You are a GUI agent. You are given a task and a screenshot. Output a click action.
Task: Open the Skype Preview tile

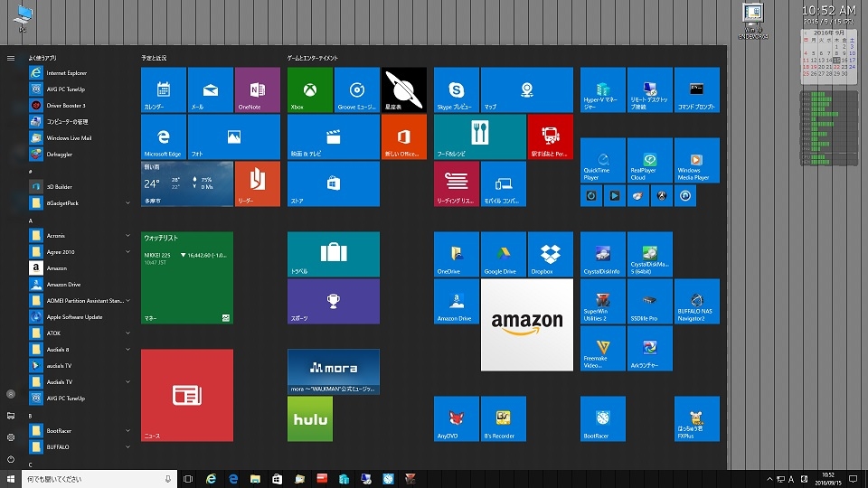[x=456, y=89]
